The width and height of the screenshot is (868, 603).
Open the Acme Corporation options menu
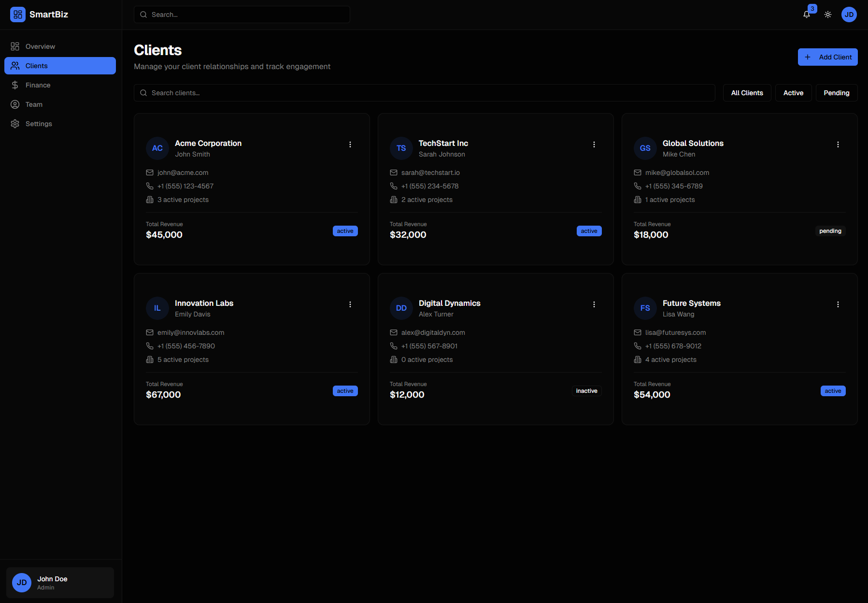(x=350, y=144)
